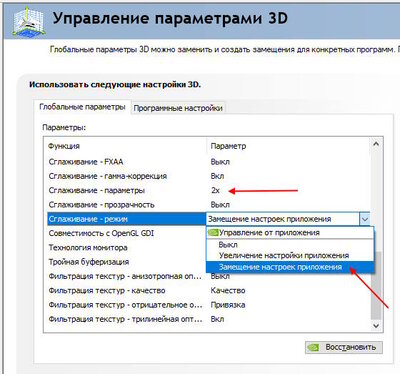Click Выкл value for Сглаживание - FXAA
The image size is (400, 374).
pos(220,162)
